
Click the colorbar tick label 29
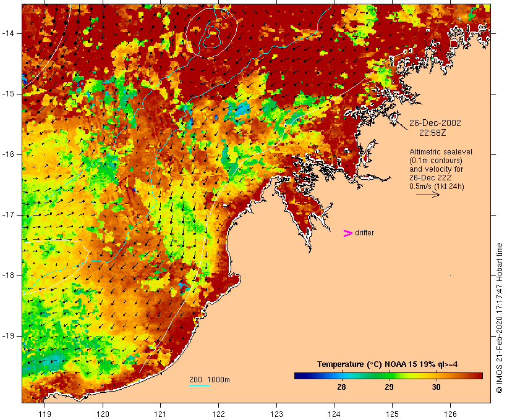[389, 387]
